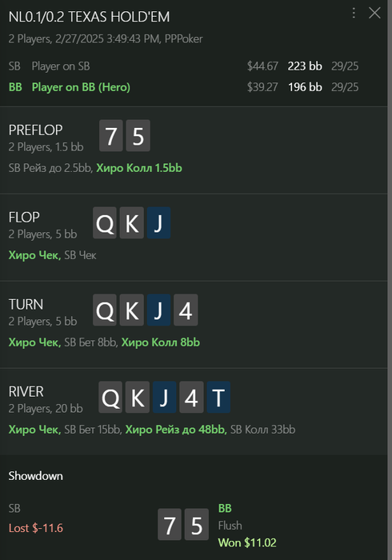
Task: Click the PREFLOP section heading
Action: pos(36,130)
